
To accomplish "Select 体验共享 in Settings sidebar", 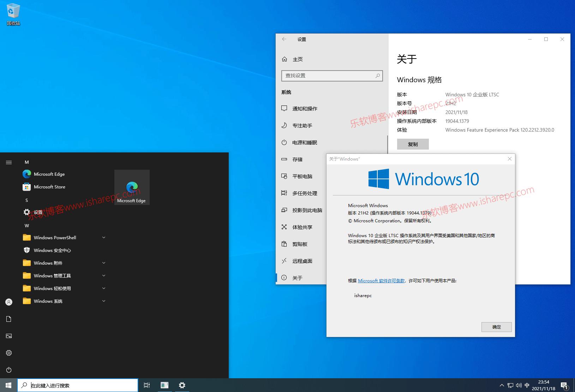I will tap(301, 227).
